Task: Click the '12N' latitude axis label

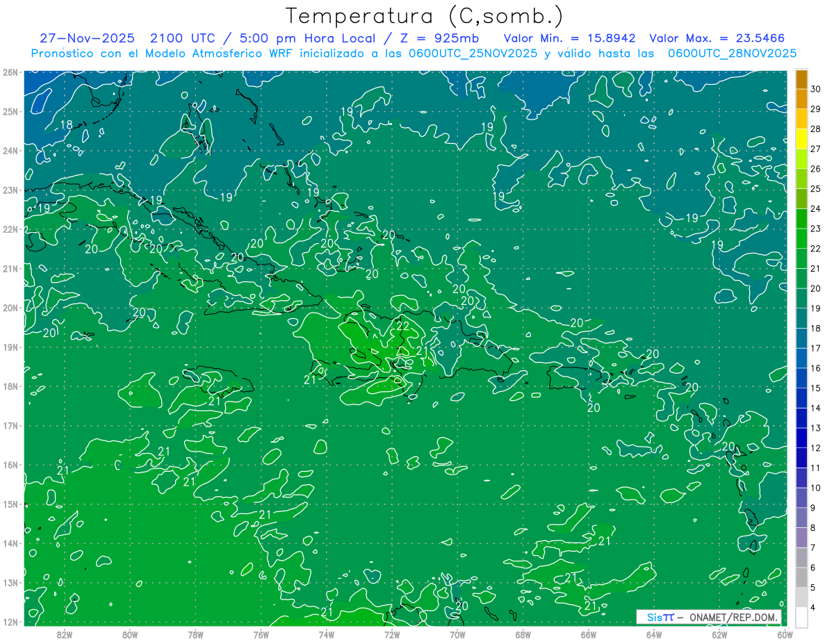Action: click(10, 622)
